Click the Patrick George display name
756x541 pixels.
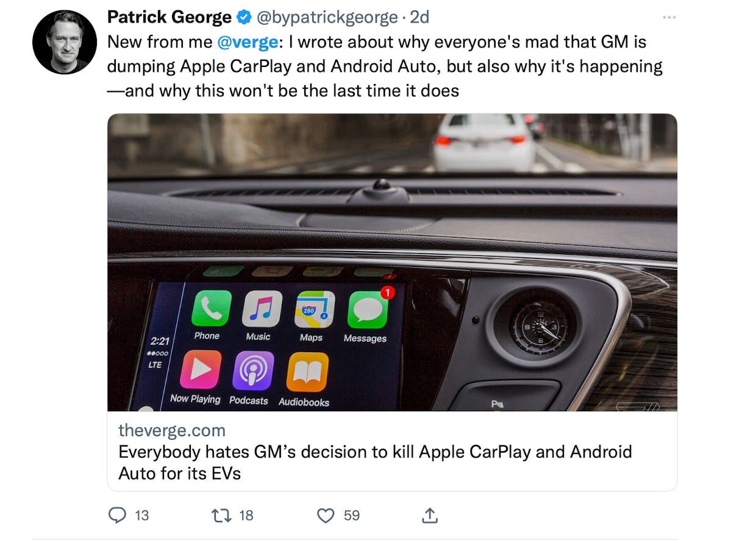[x=169, y=18]
